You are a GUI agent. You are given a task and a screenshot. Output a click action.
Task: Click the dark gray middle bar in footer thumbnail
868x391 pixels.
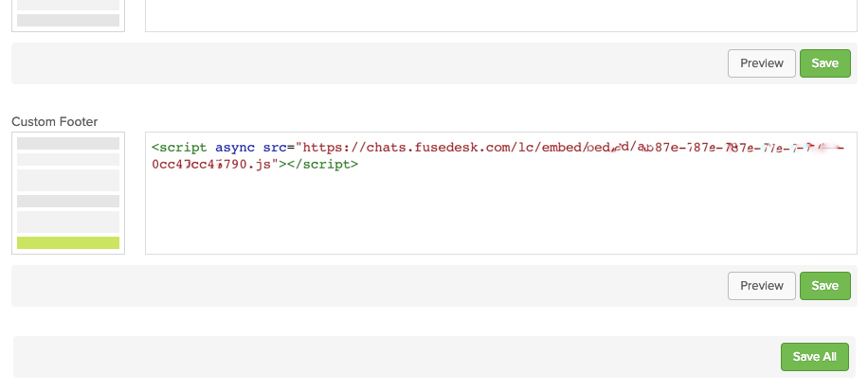(x=68, y=201)
